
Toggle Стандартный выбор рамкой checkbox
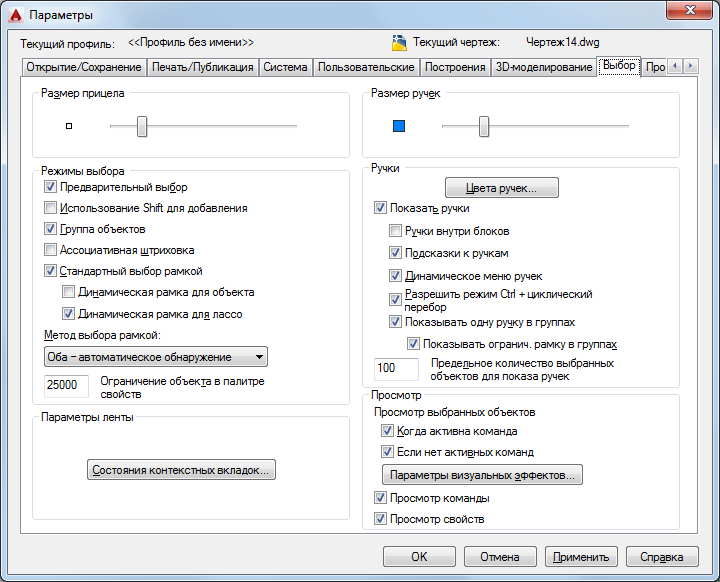[x=50, y=271]
